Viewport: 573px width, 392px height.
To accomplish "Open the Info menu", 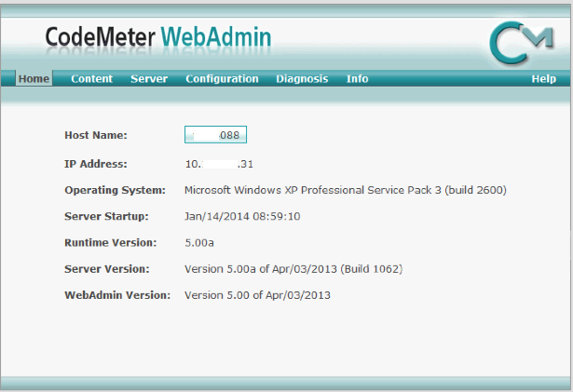I will click(357, 79).
